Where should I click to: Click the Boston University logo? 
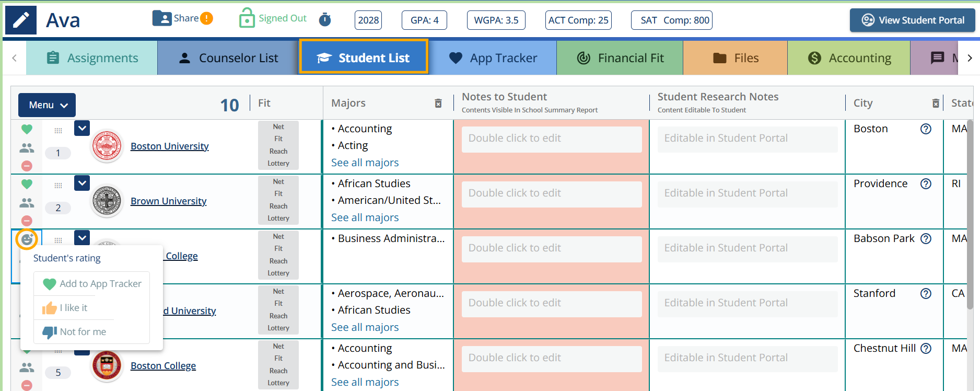pos(107,146)
